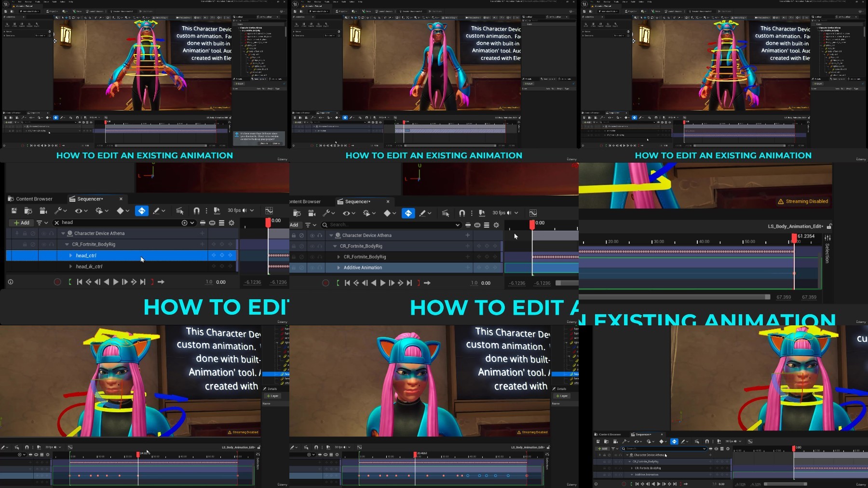
Task: Expand the head_ctrl track
Action: pyautogui.click(x=71, y=255)
